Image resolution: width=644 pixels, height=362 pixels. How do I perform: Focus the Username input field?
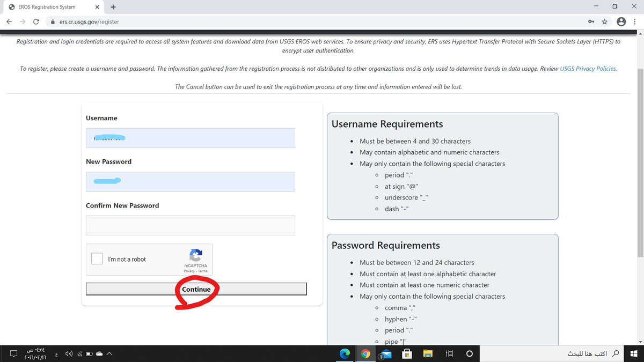click(x=190, y=138)
